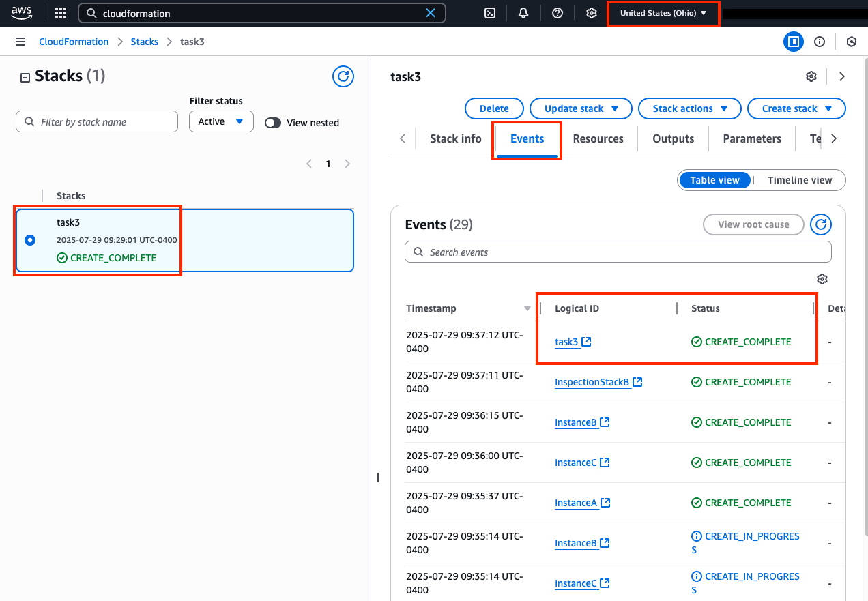Sort events by Timestamp arrow
868x601 pixels.
(527, 308)
